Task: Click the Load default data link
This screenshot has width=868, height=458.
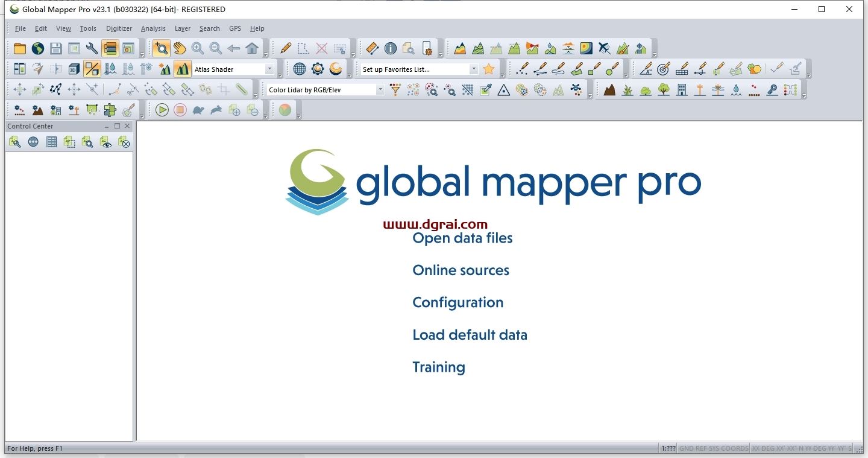Action: pyautogui.click(x=470, y=335)
